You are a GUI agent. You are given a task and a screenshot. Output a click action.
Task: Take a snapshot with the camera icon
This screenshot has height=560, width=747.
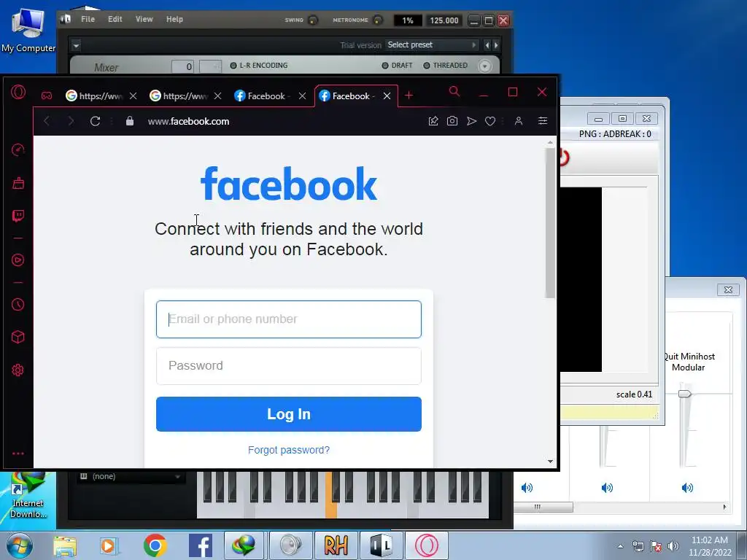pyautogui.click(x=452, y=121)
